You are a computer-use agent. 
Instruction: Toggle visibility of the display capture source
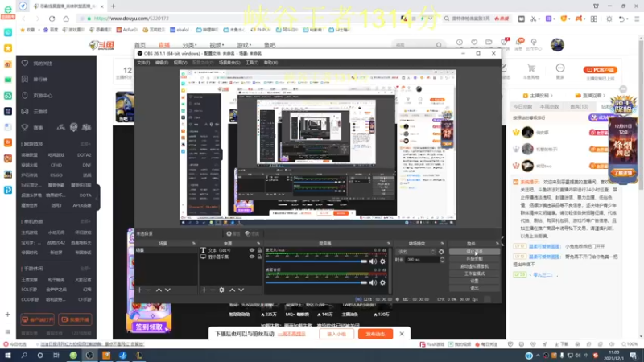coord(252,257)
